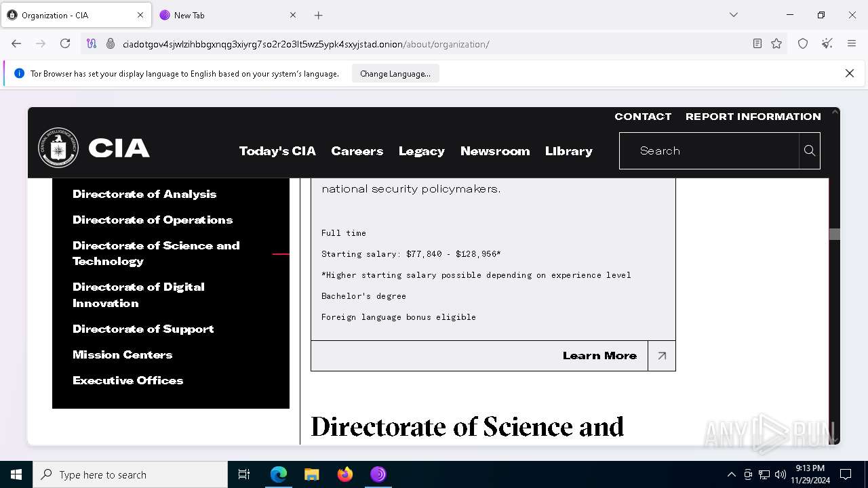Image resolution: width=868 pixels, height=488 pixels.
Task: Open the Legacy menu
Action: coord(422,151)
